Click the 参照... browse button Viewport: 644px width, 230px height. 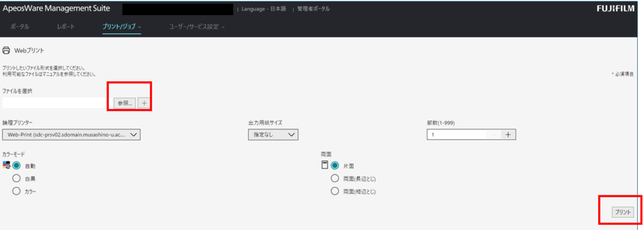(125, 103)
